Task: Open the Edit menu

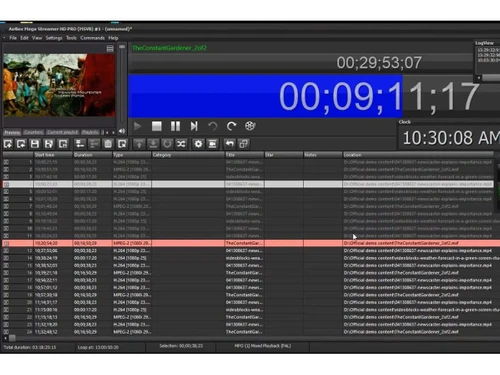Action: [24, 38]
